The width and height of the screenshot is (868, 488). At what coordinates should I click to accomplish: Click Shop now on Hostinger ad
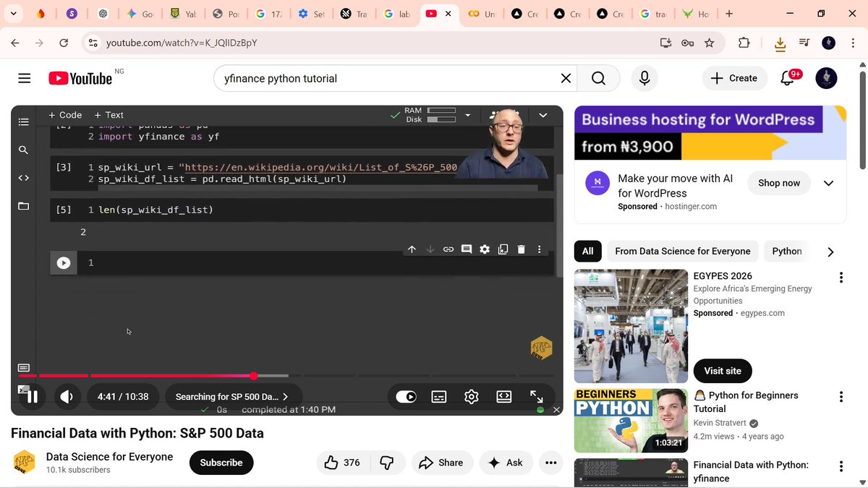pos(779,183)
